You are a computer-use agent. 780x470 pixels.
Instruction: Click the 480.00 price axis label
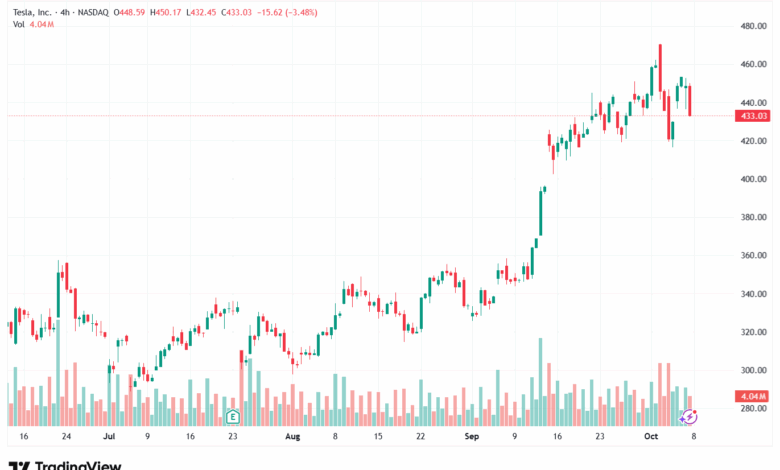[754, 26]
